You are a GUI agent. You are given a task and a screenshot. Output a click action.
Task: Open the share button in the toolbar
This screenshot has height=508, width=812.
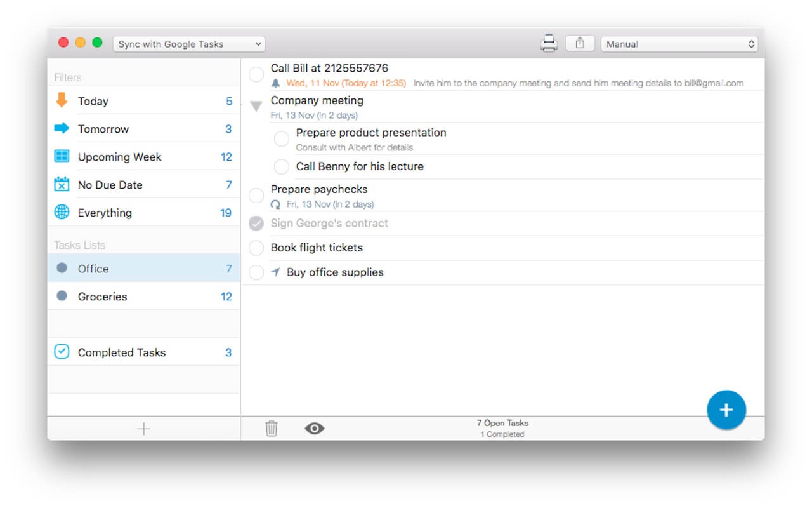point(580,43)
